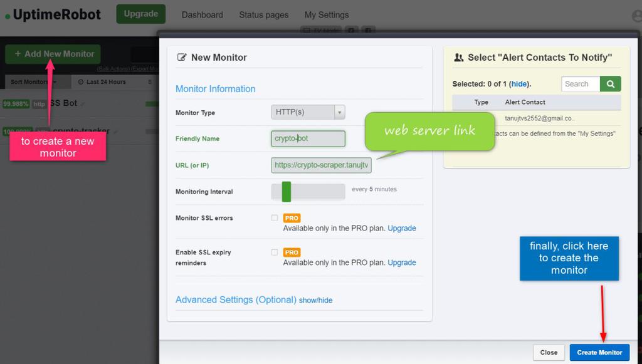Open the Monitor Type HTTP(s) dropdown

tap(308, 112)
